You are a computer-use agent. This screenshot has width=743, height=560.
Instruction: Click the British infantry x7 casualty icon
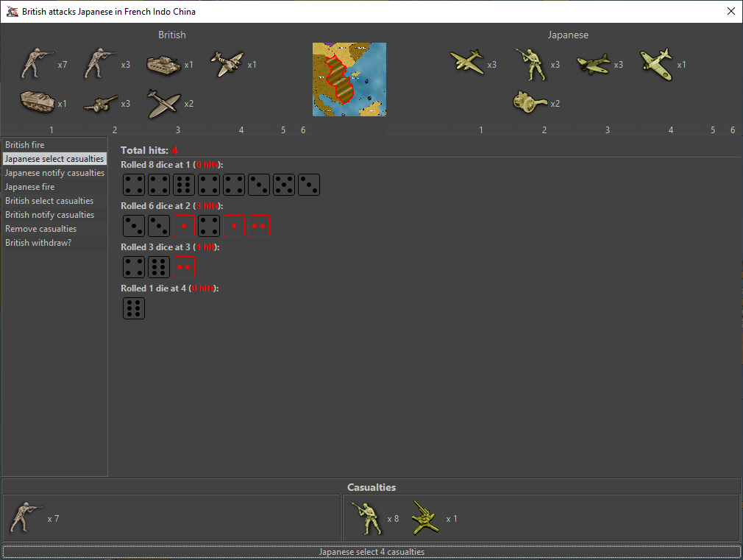click(26, 519)
